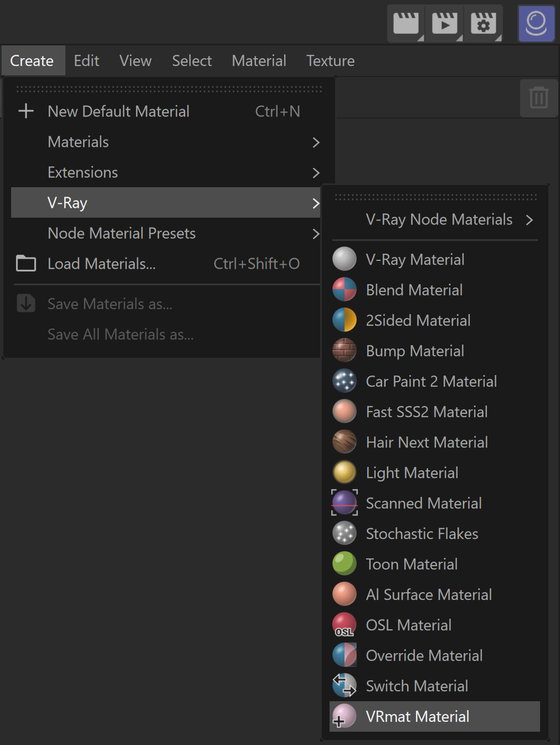The height and width of the screenshot is (745, 560).
Task: Open the Select menu
Action: (x=192, y=61)
